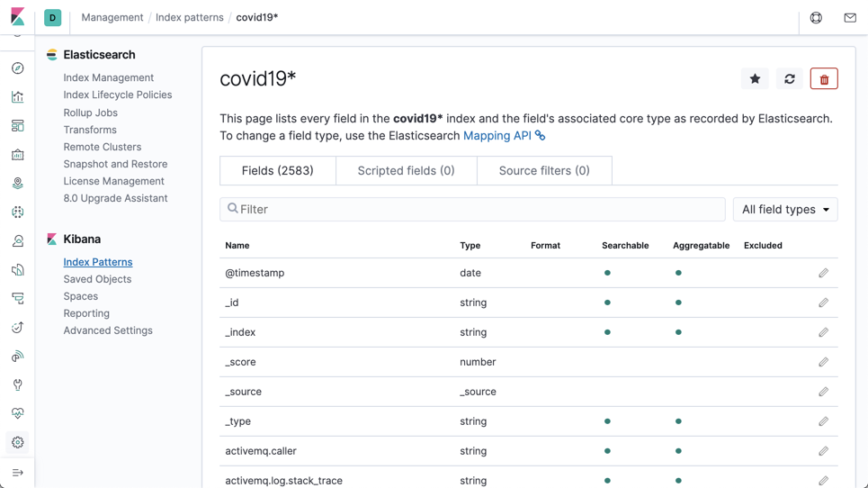Open License Management page
The width and height of the screenshot is (868, 488).
point(113,181)
